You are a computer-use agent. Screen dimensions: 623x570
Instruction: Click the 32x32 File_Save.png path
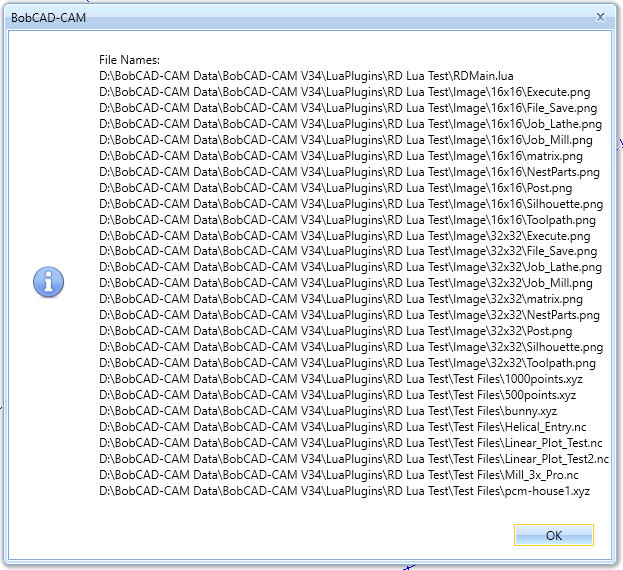348,251
